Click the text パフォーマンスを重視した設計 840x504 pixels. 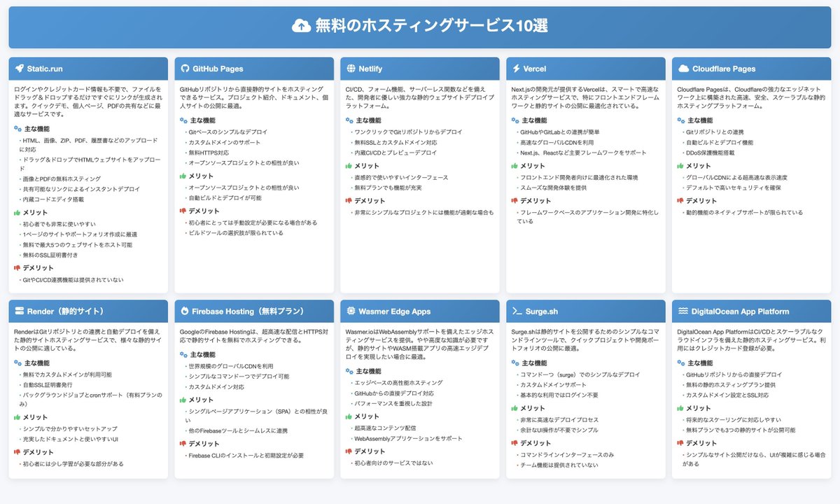tap(393, 403)
